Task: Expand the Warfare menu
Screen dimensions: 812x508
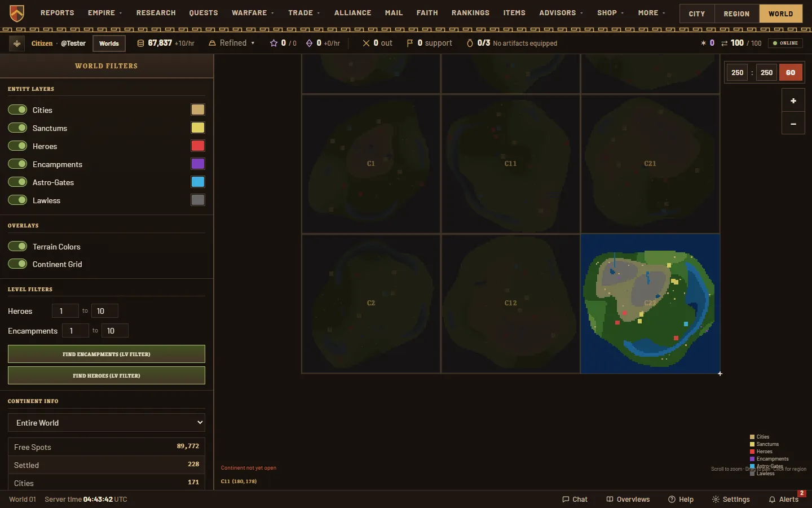Action: 253,13
